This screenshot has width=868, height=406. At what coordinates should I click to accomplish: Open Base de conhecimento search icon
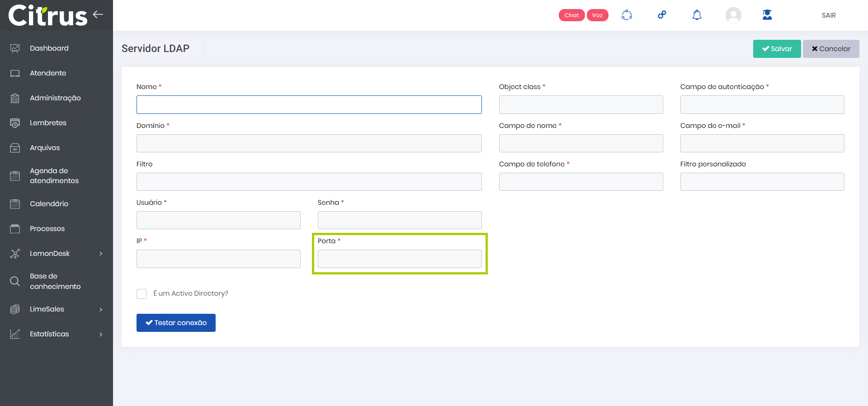click(15, 281)
